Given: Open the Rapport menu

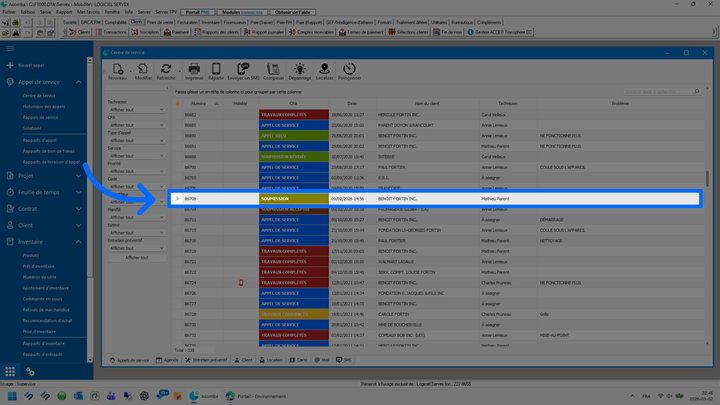Looking at the screenshot, I should click(64, 12).
